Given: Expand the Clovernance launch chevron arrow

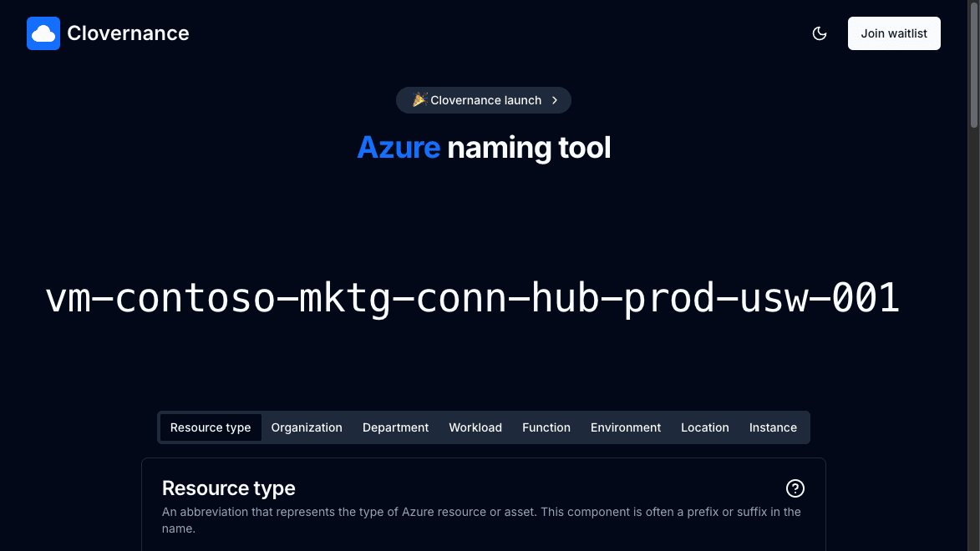Looking at the screenshot, I should tap(555, 100).
